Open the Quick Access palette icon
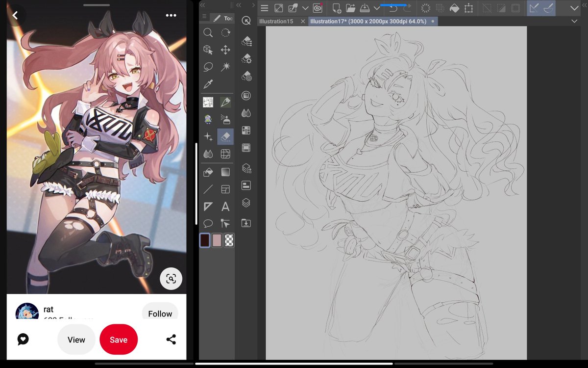The width and height of the screenshot is (588, 368). tap(246, 21)
